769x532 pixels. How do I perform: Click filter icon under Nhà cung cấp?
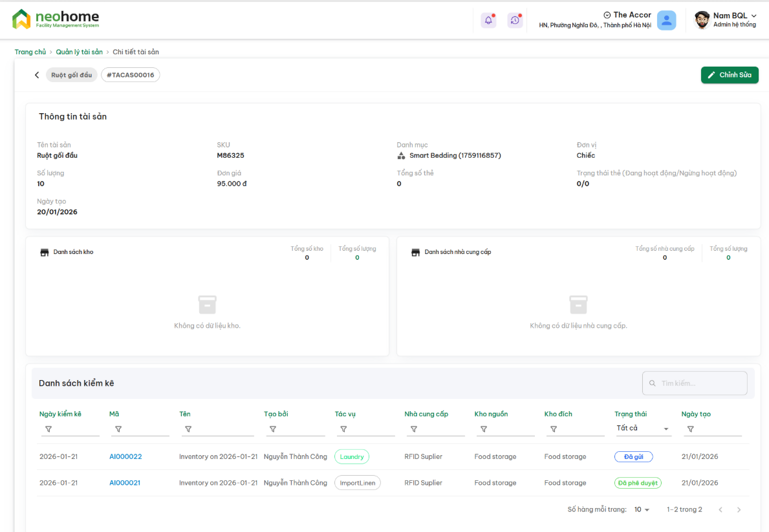coord(413,429)
